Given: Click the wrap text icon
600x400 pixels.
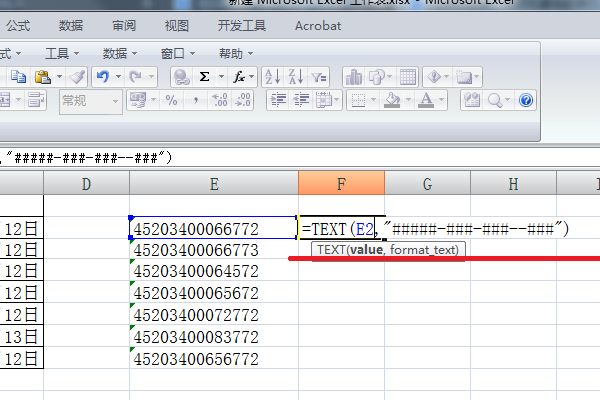Looking at the screenshot, I should (36, 100).
